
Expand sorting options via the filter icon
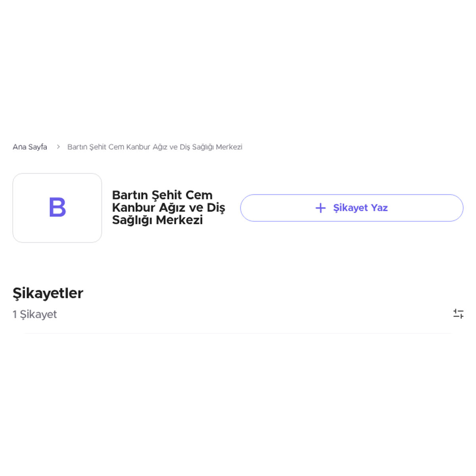point(458,314)
